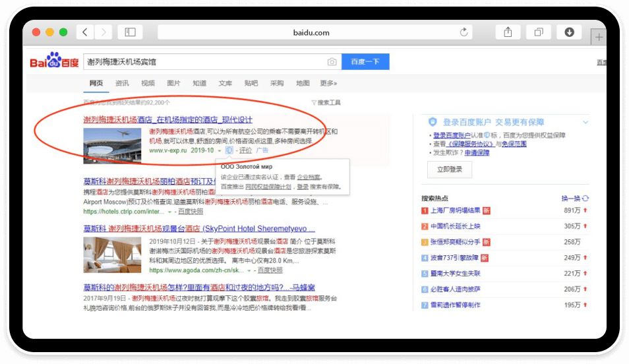Add a new tab with plus button

pyautogui.click(x=599, y=38)
